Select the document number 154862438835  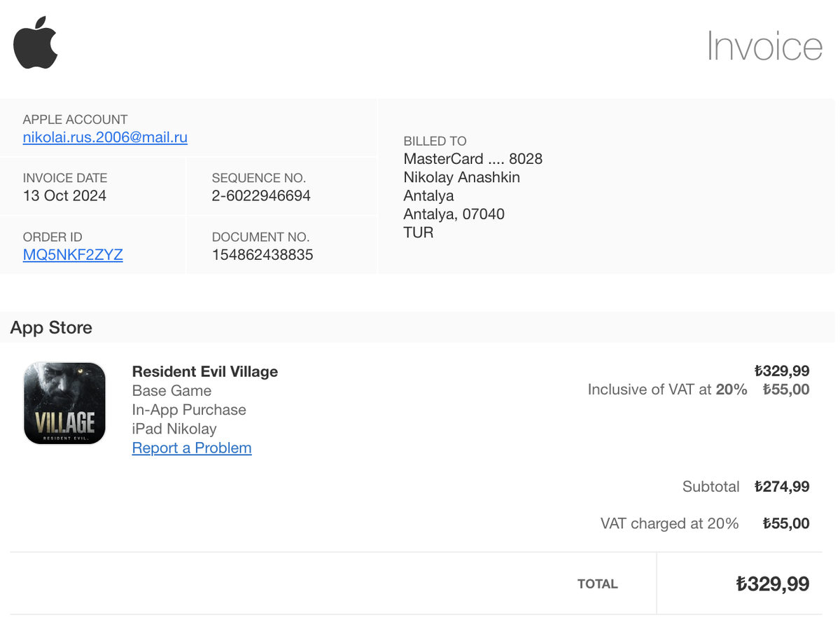[262, 255]
